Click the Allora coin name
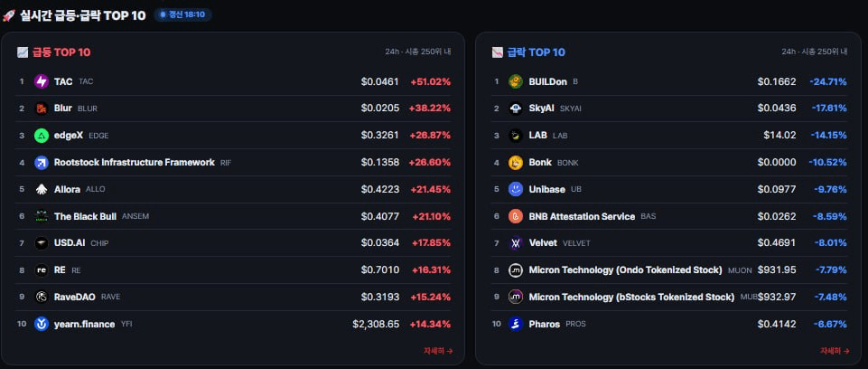Image resolution: width=868 pixels, height=369 pixels. click(x=67, y=190)
